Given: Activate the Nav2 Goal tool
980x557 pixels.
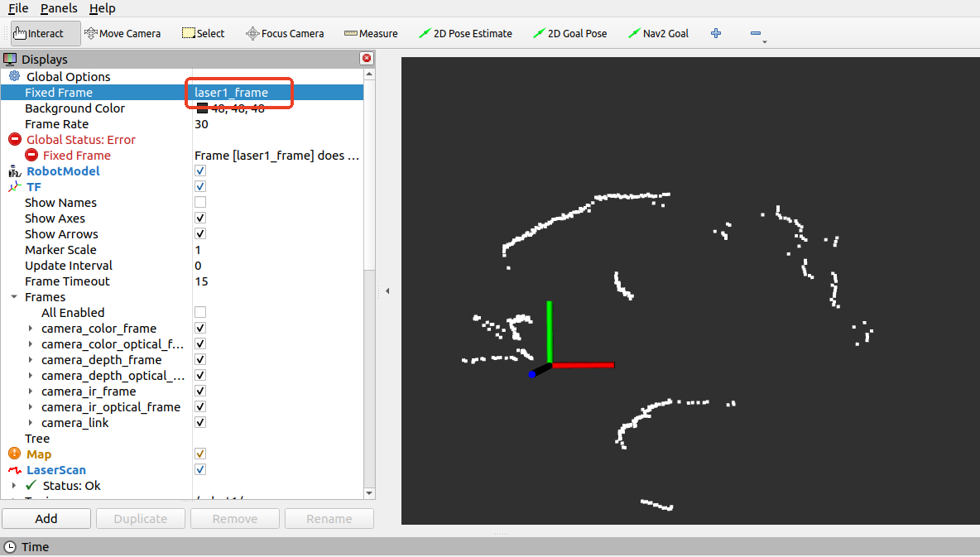Looking at the screenshot, I should coord(658,33).
